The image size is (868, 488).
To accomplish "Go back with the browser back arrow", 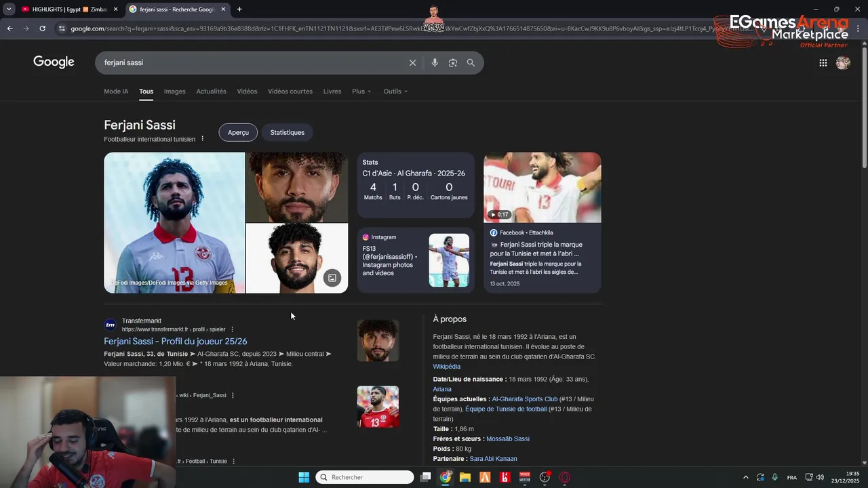I will pos(9,28).
